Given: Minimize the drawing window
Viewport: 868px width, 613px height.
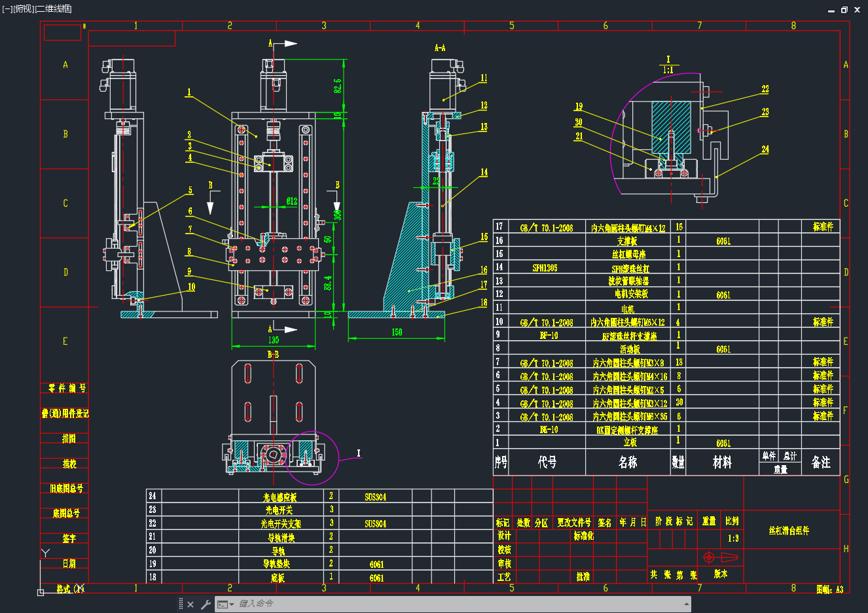Looking at the screenshot, I should [831, 10].
